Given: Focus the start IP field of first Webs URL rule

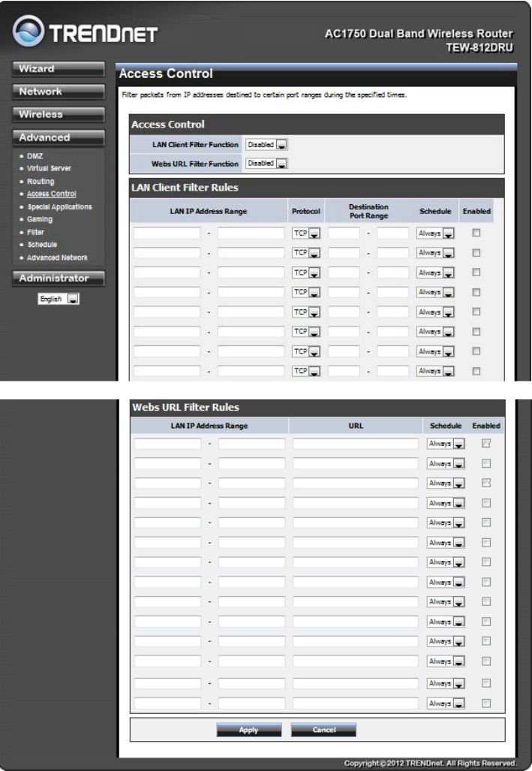Looking at the screenshot, I should click(x=167, y=444).
